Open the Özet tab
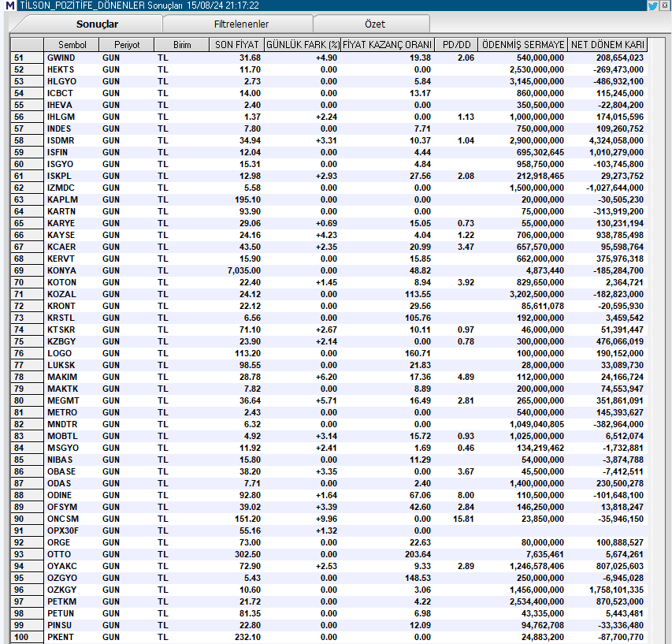This screenshot has width=672, height=644. [x=374, y=24]
